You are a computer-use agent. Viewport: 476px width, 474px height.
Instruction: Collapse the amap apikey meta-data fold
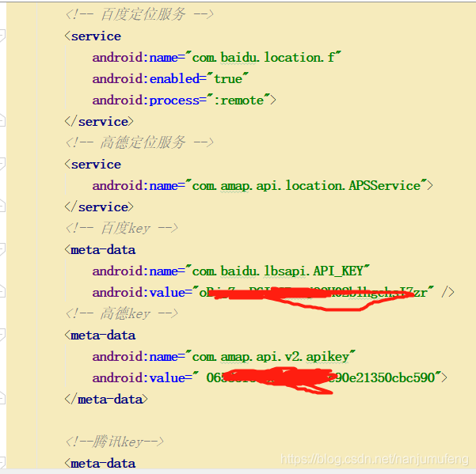tap(2, 335)
